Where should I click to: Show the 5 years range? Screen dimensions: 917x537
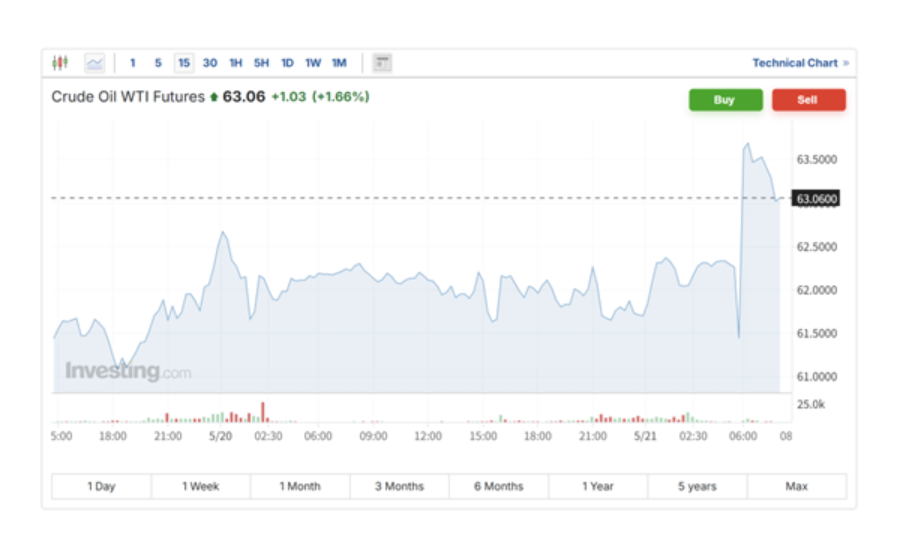697,486
